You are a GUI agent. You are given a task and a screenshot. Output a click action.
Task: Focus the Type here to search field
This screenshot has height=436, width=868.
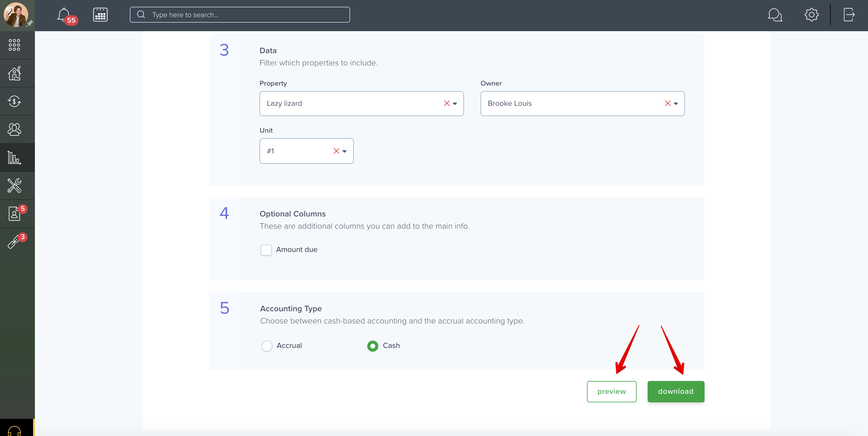point(240,15)
